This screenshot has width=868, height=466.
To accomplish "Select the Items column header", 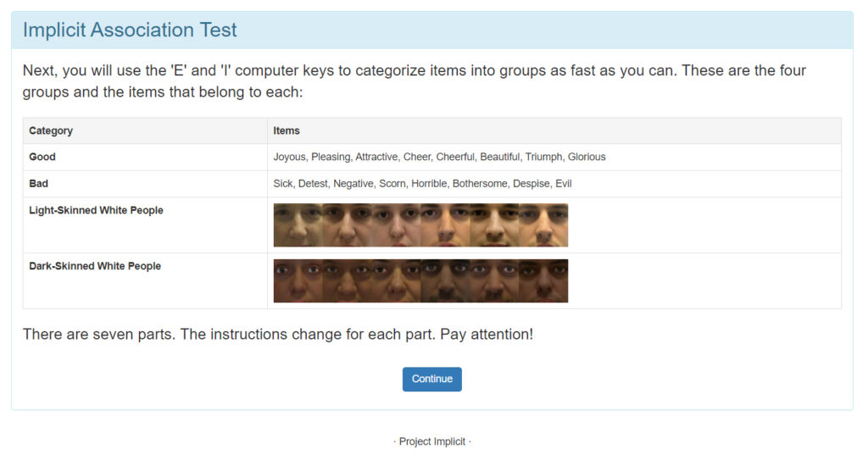I will [x=287, y=130].
